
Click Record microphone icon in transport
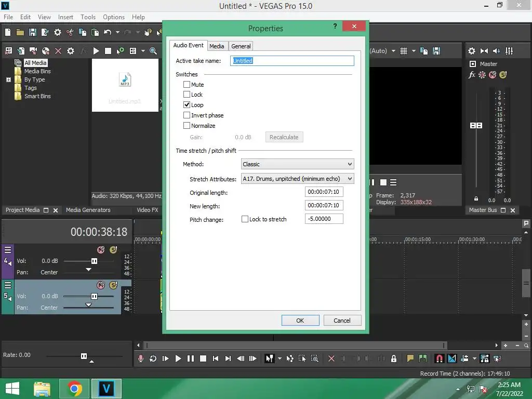click(x=140, y=358)
